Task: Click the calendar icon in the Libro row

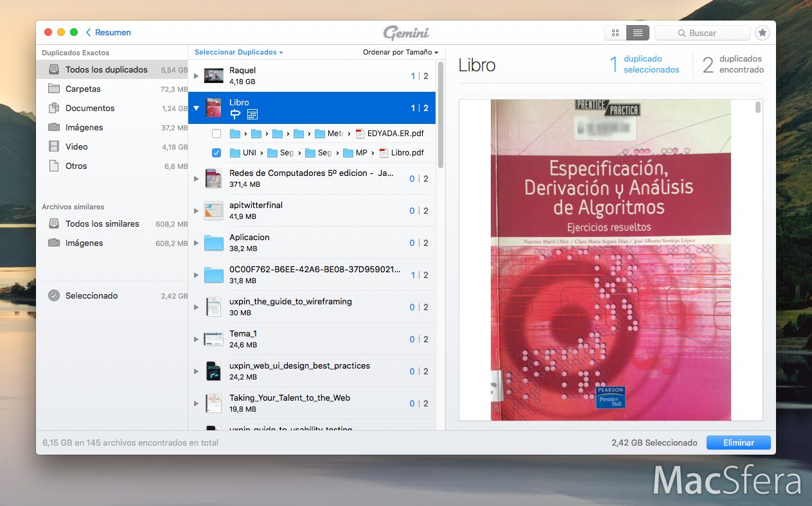Action: [x=252, y=114]
